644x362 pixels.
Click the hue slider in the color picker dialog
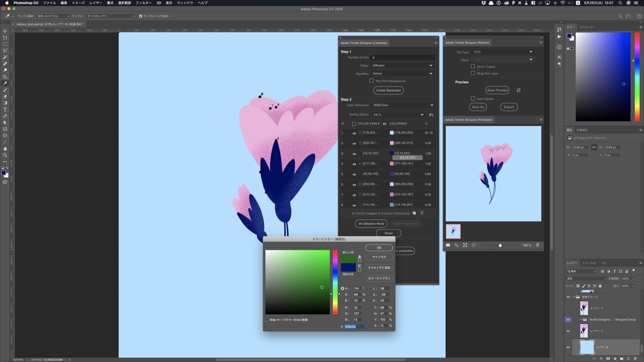tap(335, 282)
